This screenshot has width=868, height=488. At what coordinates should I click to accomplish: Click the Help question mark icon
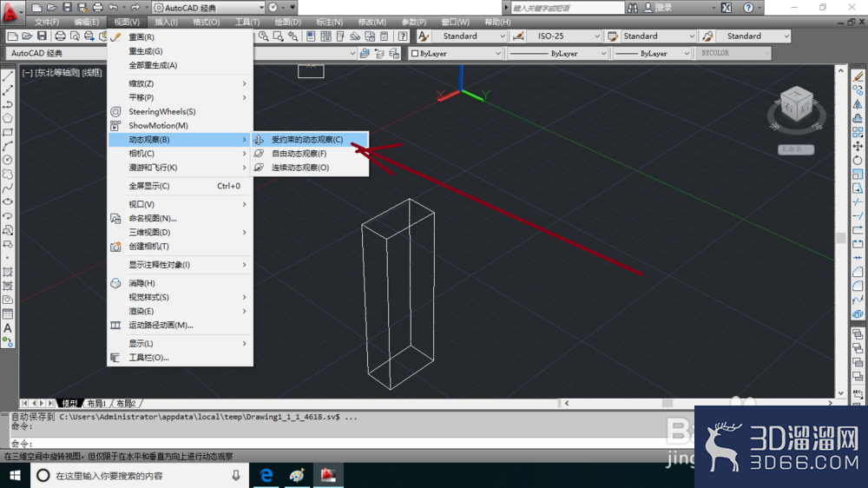[x=748, y=8]
